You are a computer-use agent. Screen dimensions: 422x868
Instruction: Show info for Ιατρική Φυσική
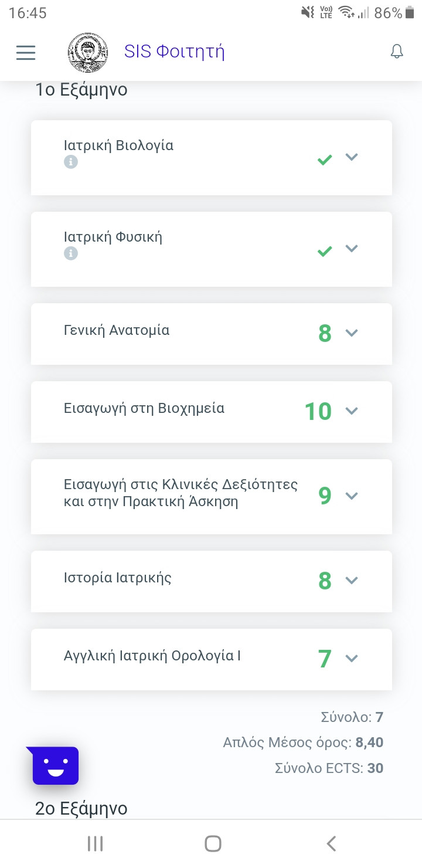pyautogui.click(x=71, y=253)
